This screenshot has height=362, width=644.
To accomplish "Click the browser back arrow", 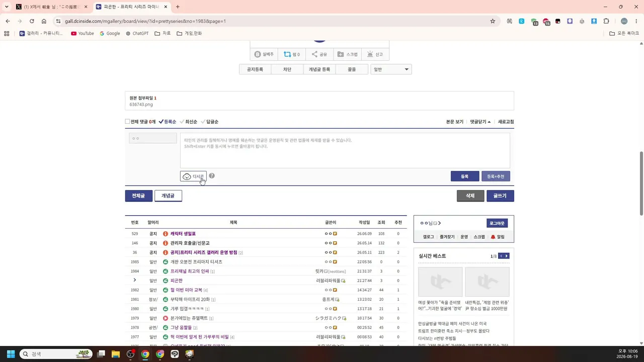I will [x=8, y=21].
